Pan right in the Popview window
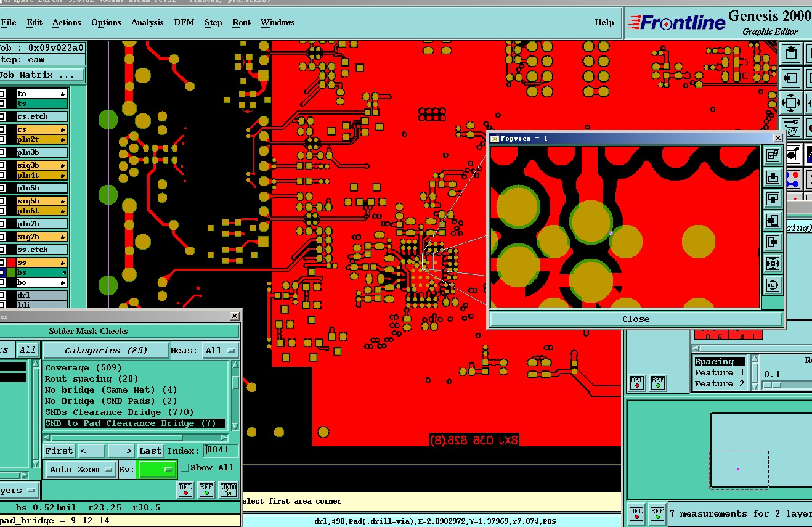812x527 pixels. click(773, 242)
